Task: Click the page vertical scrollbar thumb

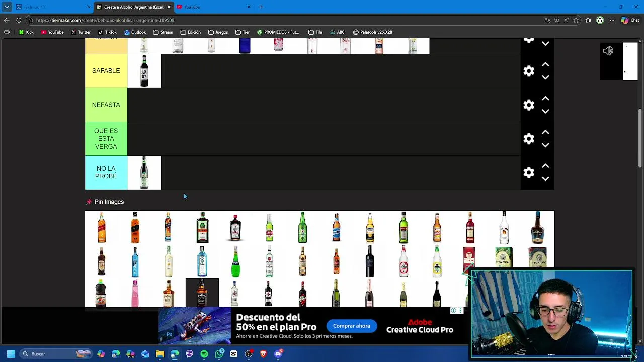Action: click(640, 137)
